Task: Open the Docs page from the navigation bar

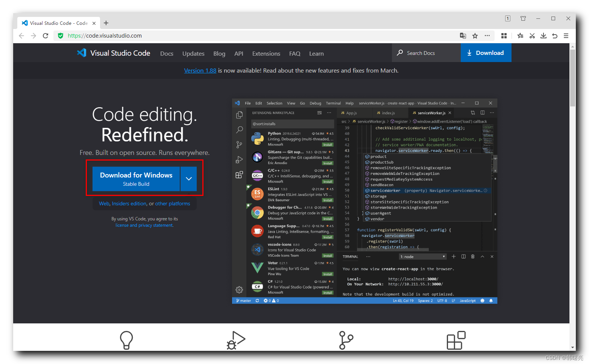Action: pos(167,53)
